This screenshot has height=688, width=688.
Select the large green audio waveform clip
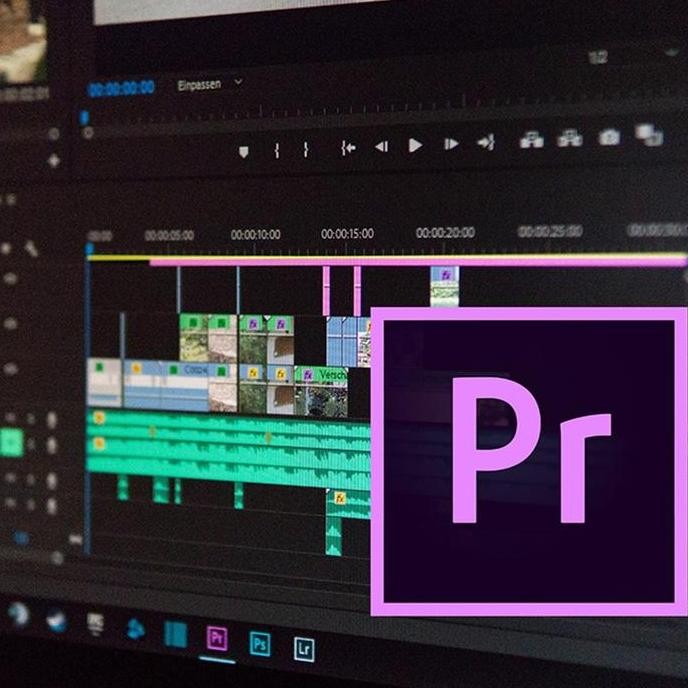228,448
